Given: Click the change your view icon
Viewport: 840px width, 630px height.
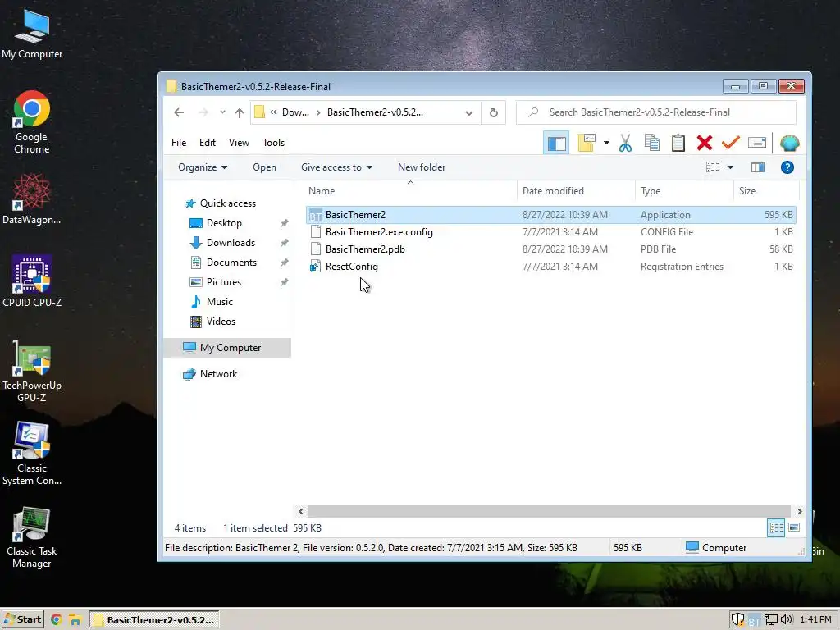Looking at the screenshot, I should [713, 167].
